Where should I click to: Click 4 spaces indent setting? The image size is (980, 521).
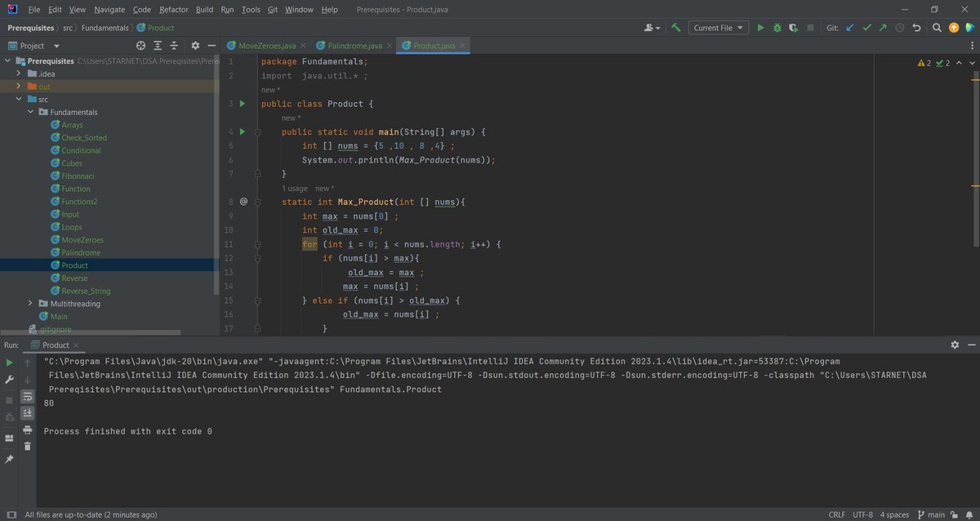[x=893, y=514]
